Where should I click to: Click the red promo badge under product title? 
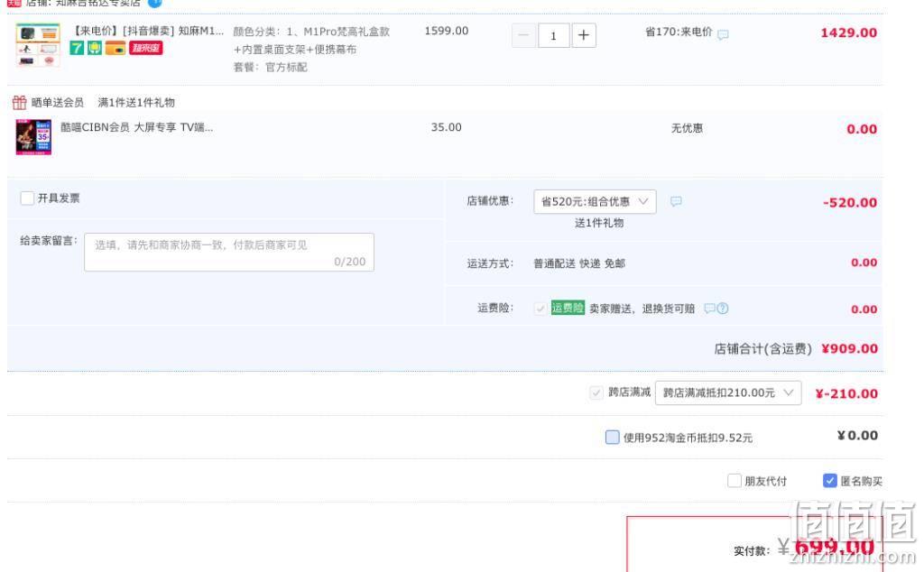(145, 48)
